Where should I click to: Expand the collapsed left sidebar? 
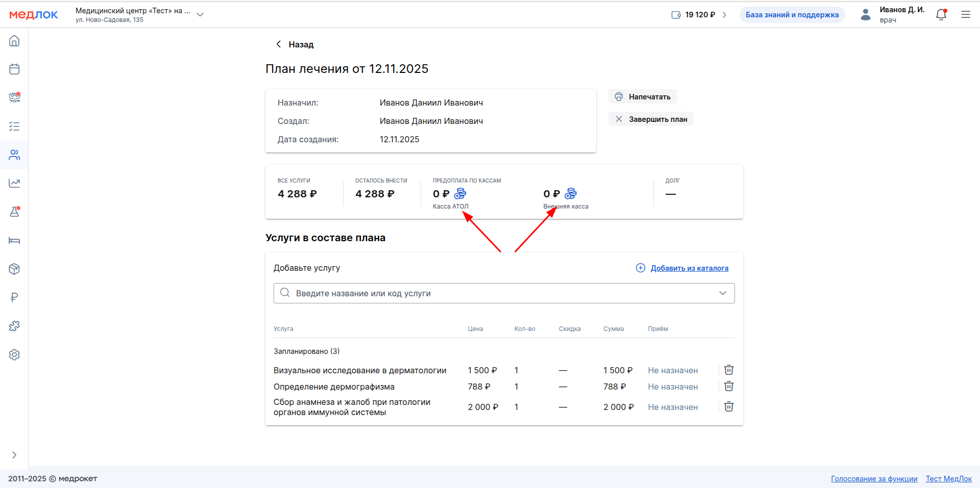pos(14,455)
